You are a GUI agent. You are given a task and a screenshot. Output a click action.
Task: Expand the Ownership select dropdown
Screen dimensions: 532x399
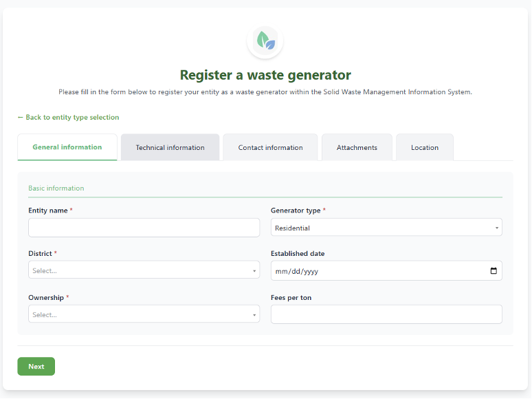(x=144, y=314)
